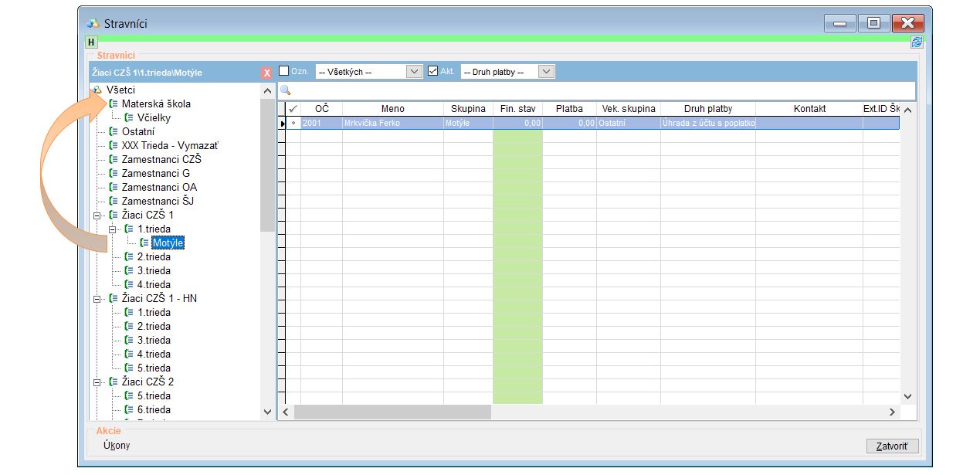Click the grid's horizontal scrollbar thumb
980x475 pixels.
tap(392, 412)
